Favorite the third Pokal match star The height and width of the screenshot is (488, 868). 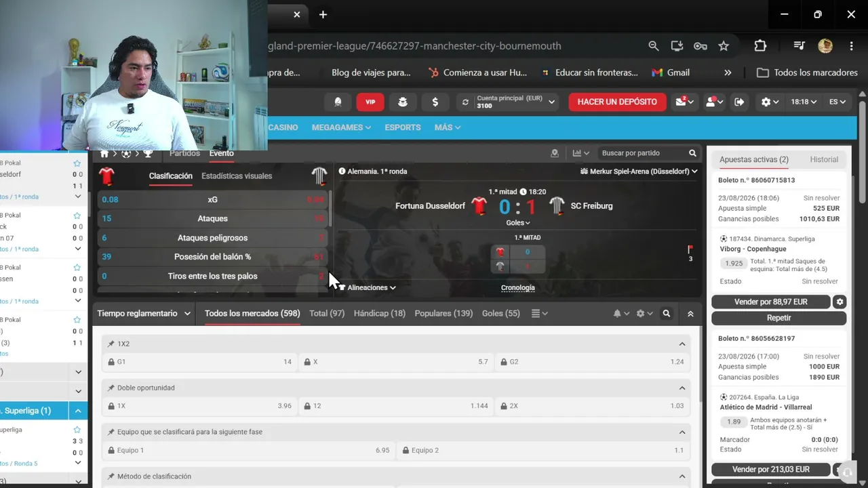click(77, 268)
